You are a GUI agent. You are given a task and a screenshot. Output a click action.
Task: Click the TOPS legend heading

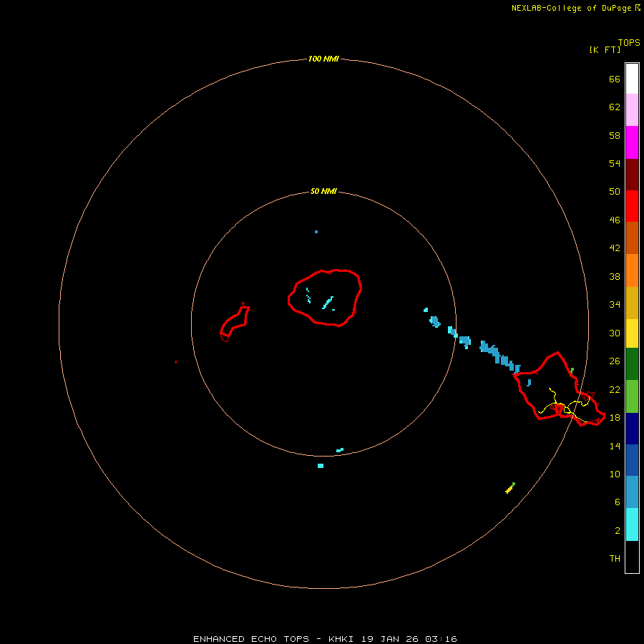click(x=629, y=43)
